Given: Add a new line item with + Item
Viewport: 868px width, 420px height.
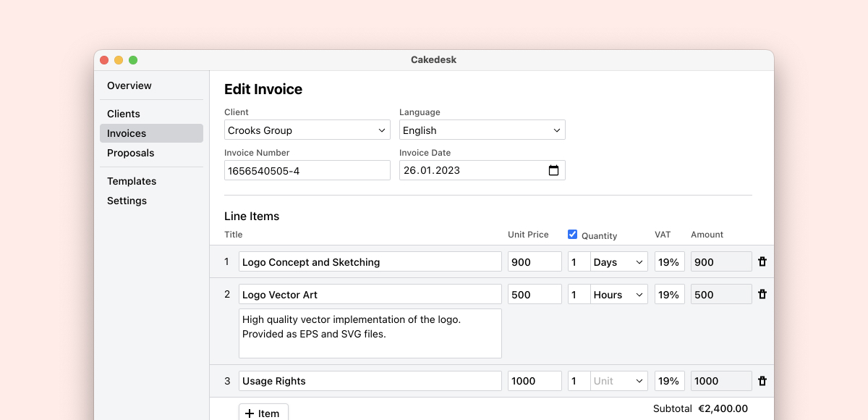Looking at the screenshot, I should click(263, 413).
